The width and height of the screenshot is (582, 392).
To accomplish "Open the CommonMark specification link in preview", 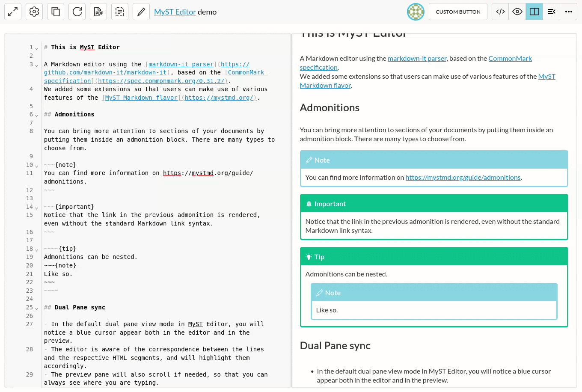I will (510, 58).
